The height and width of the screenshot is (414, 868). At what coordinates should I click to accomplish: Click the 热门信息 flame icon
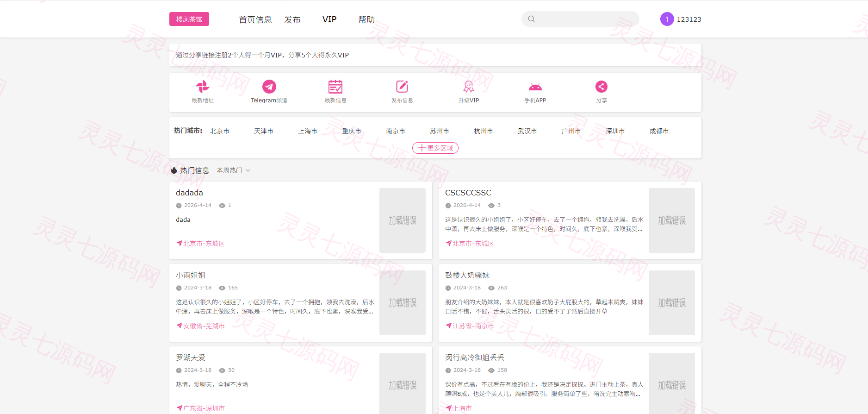(174, 170)
